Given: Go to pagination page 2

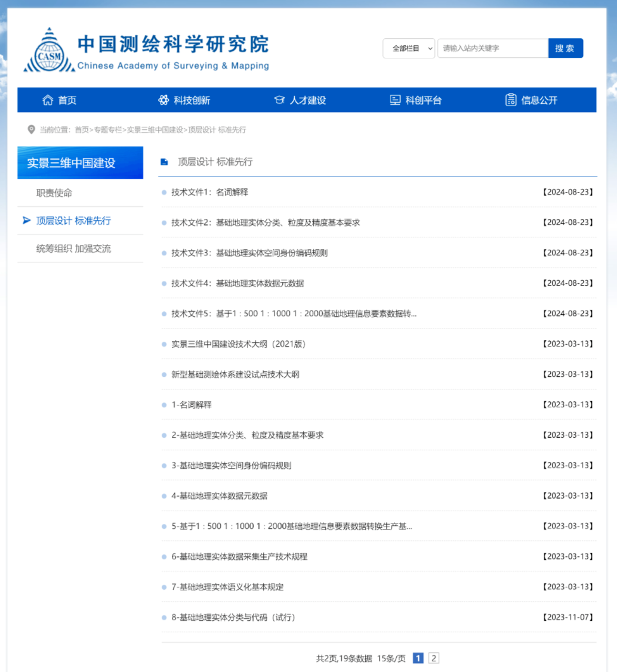Looking at the screenshot, I should pyautogui.click(x=433, y=658).
